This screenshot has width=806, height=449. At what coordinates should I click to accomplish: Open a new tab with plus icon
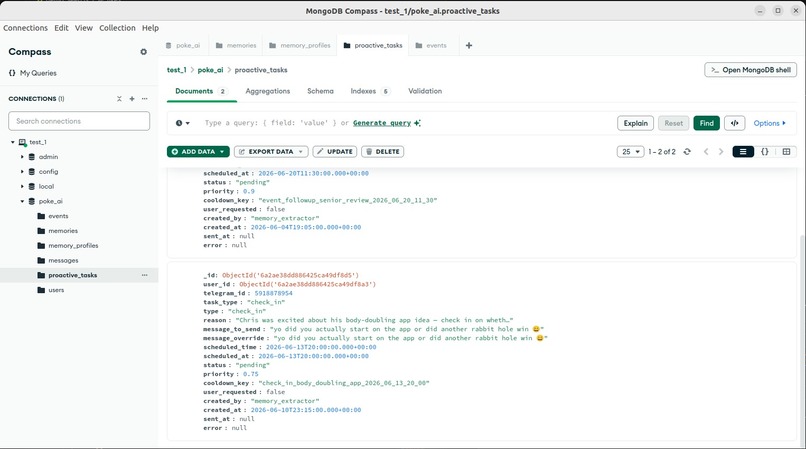469,45
